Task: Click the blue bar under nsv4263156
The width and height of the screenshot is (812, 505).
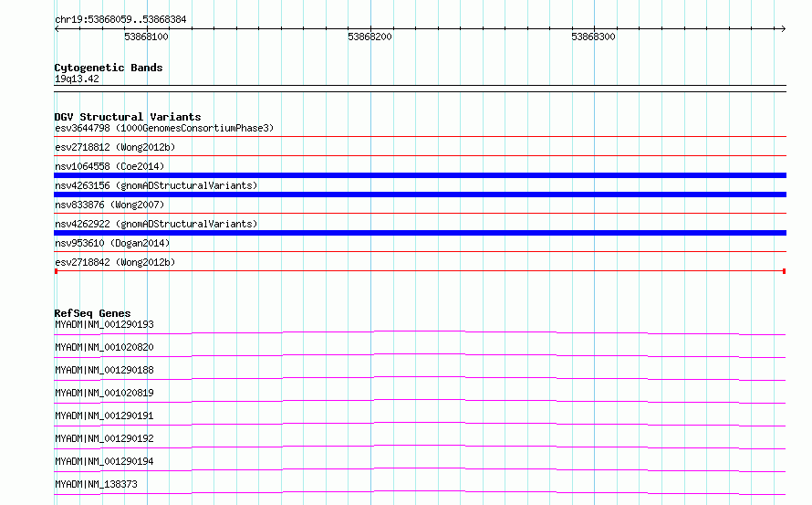Action: 420,195
